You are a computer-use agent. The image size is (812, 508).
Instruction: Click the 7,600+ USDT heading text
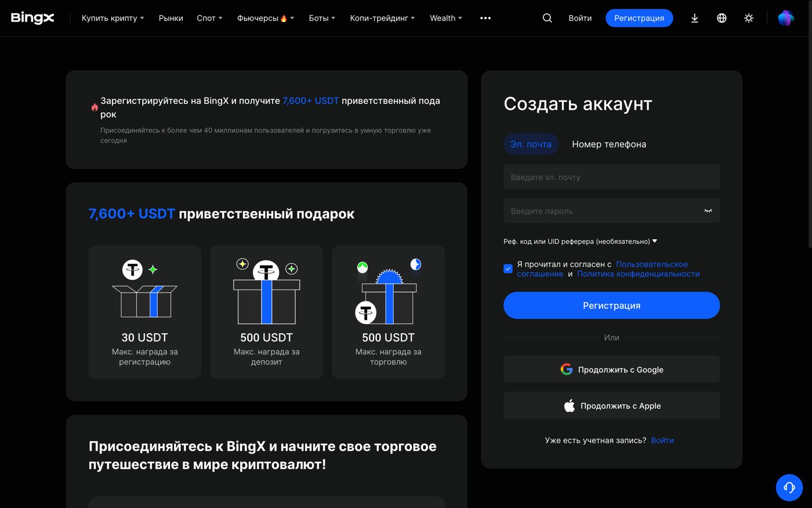(x=132, y=214)
